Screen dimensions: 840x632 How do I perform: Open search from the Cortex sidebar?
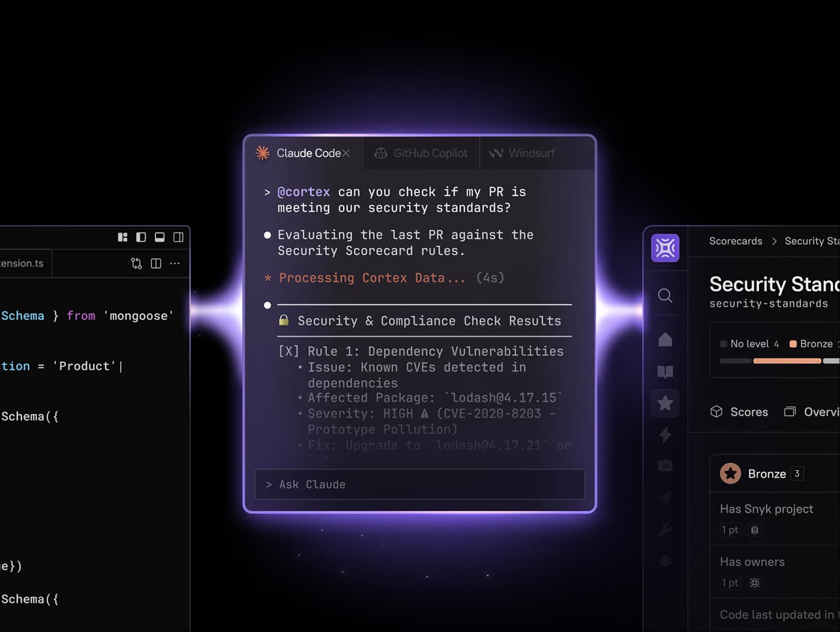[x=665, y=295]
